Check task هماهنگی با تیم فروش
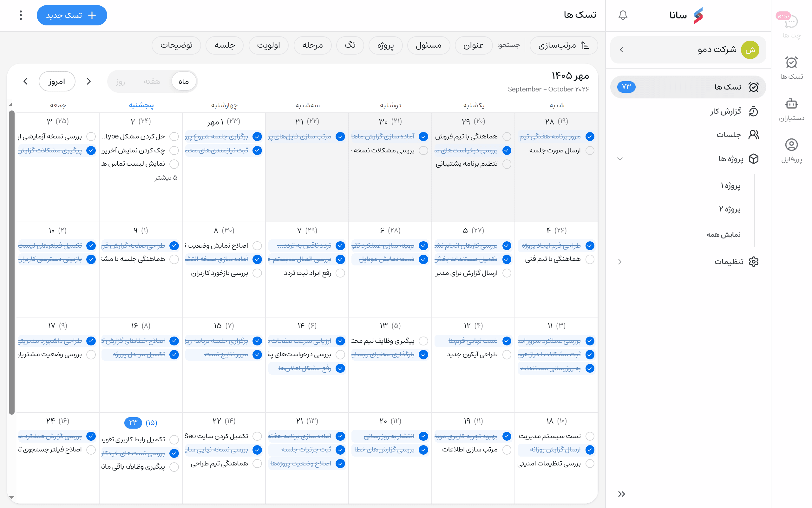This screenshot has height=508, width=812. (507, 137)
